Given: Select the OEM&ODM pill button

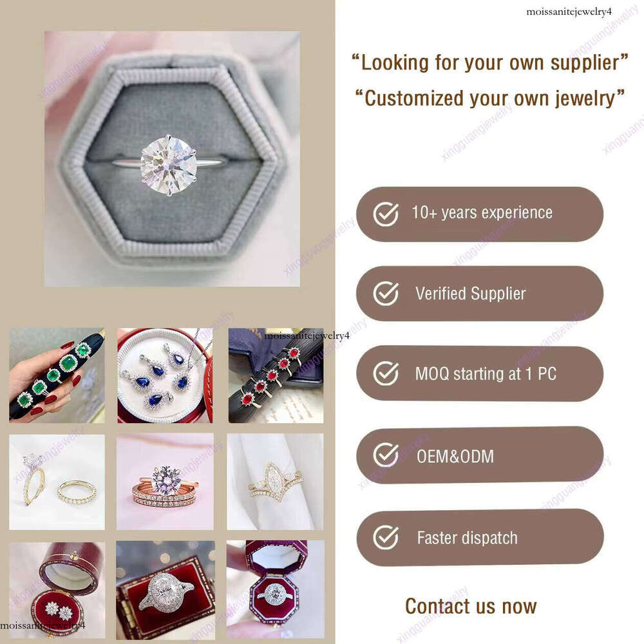Looking at the screenshot, I should click(x=480, y=455).
